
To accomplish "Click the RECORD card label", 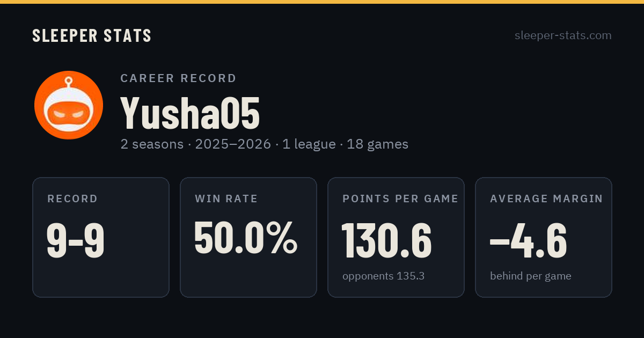I will pyautogui.click(x=72, y=199).
